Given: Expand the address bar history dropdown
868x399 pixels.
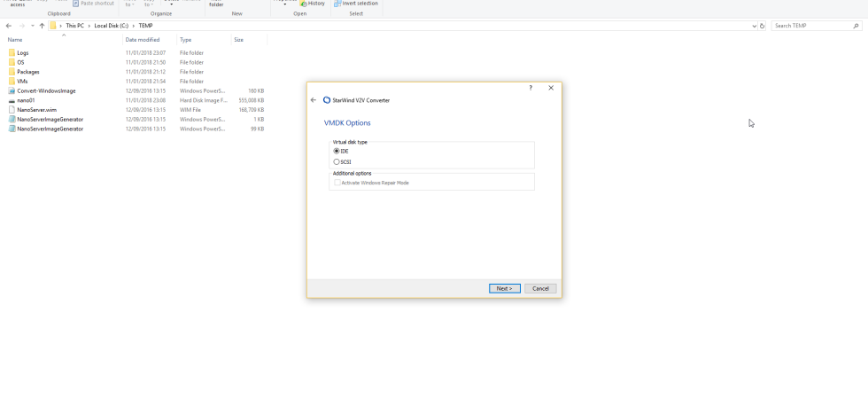Looking at the screenshot, I should pyautogui.click(x=754, y=26).
